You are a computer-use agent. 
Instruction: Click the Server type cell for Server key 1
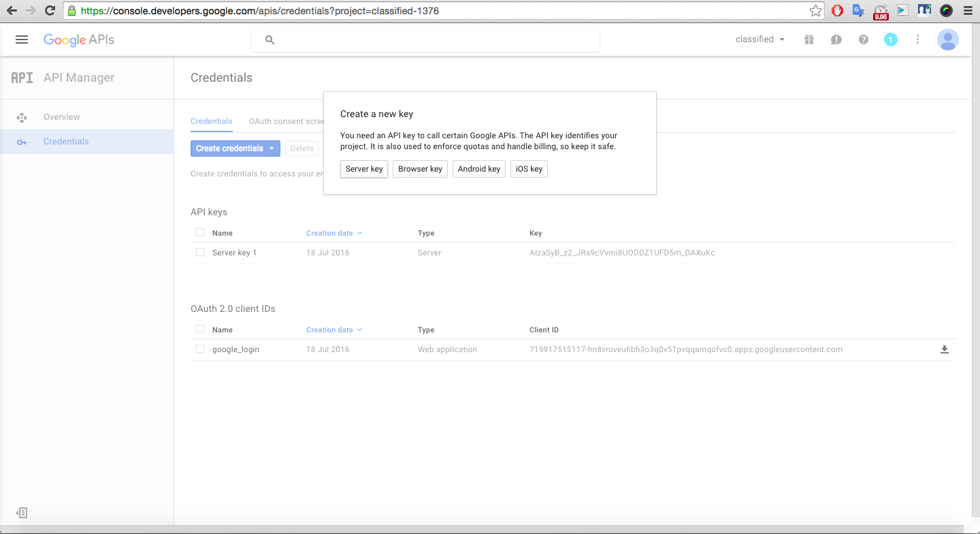(429, 253)
